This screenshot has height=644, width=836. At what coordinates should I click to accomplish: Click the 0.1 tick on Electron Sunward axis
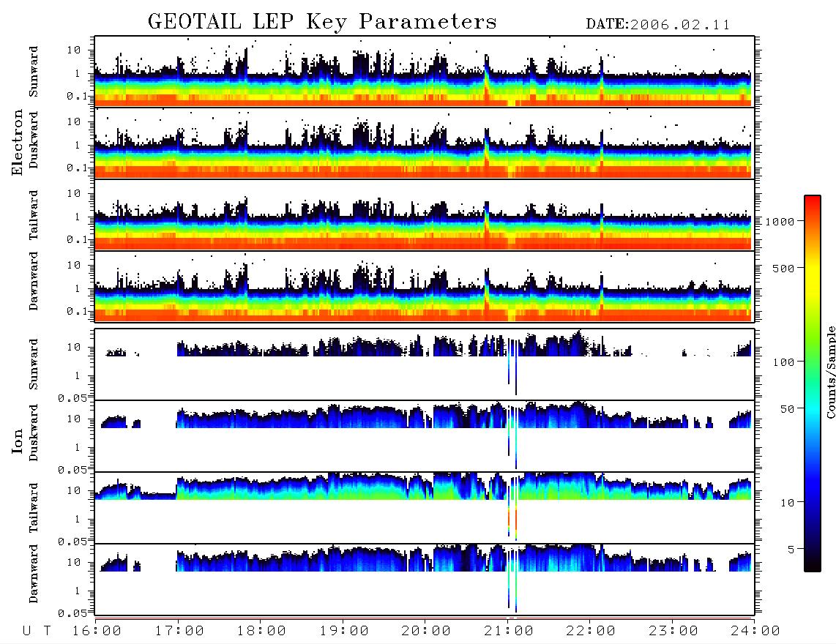click(77, 96)
